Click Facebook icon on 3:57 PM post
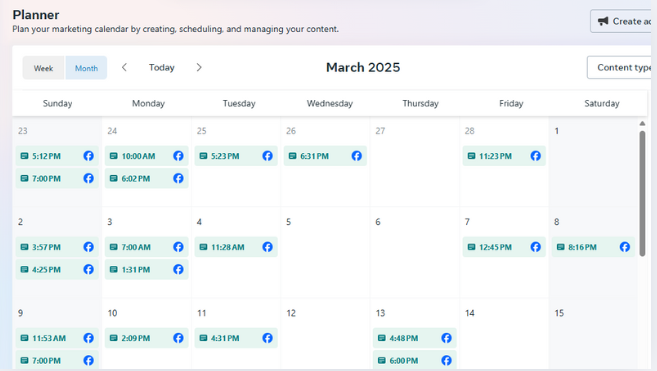 pyautogui.click(x=88, y=247)
